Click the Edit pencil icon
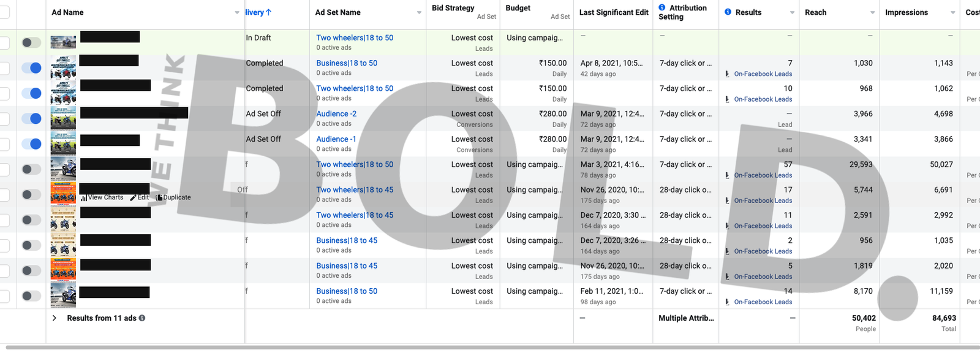This screenshot has height=355, width=980. (x=133, y=198)
